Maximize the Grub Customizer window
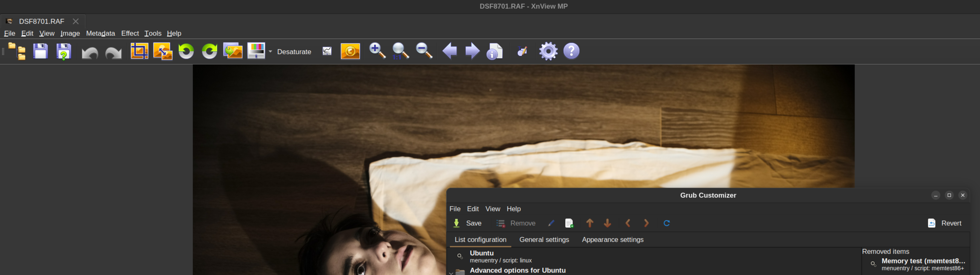This screenshot has height=275, width=980. [949, 195]
